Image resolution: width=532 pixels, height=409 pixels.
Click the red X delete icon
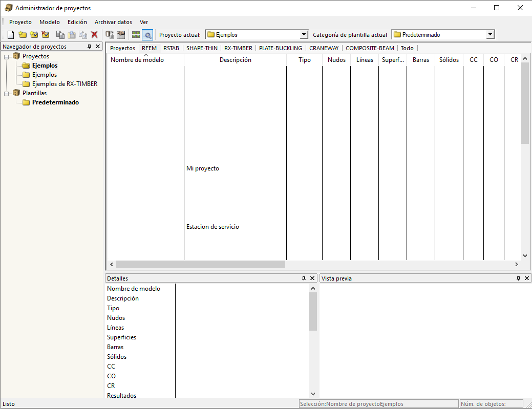[94, 35]
